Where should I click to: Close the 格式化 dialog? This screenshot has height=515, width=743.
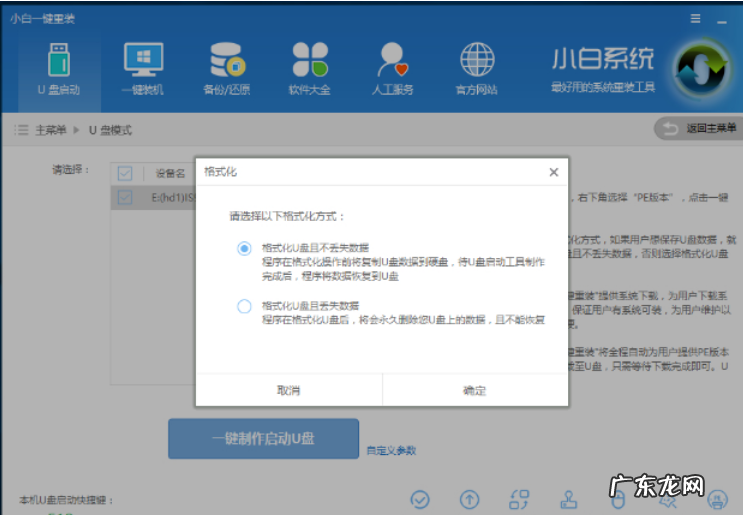click(x=553, y=172)
